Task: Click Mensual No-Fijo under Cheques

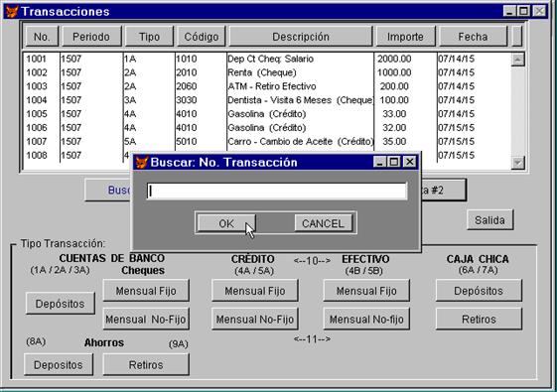Action: 146,320
